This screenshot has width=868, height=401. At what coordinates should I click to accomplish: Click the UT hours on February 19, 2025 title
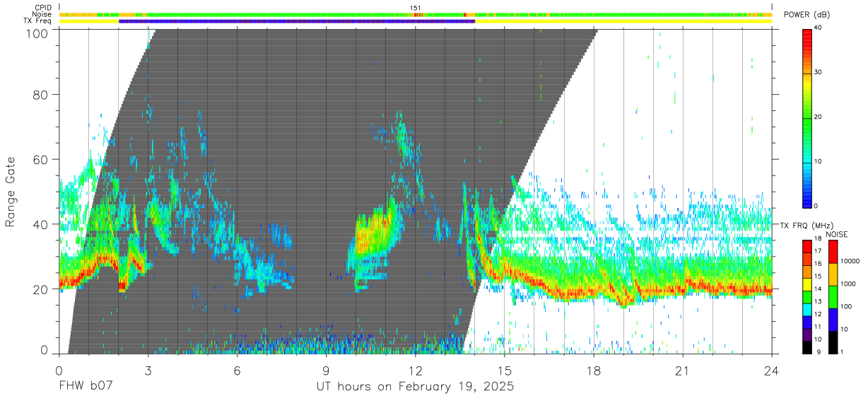415,387
